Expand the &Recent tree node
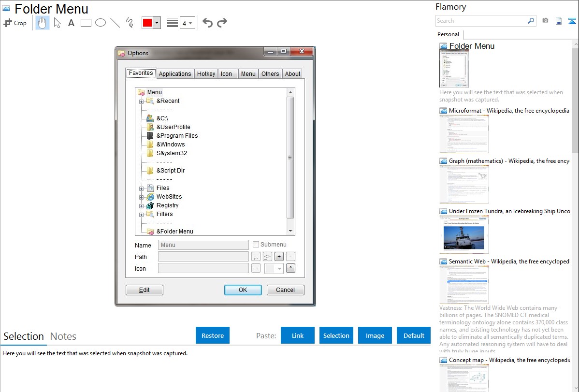 coord(141,102)
